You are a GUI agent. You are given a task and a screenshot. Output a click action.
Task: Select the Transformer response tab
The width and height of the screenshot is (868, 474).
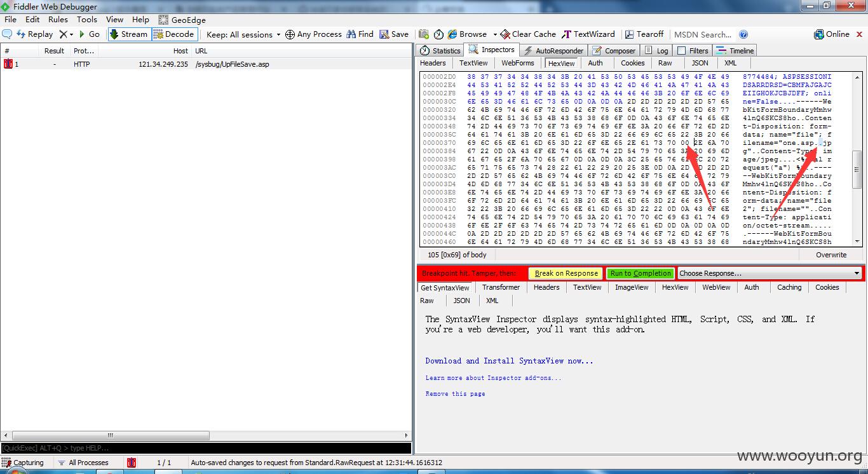(501, 287)
